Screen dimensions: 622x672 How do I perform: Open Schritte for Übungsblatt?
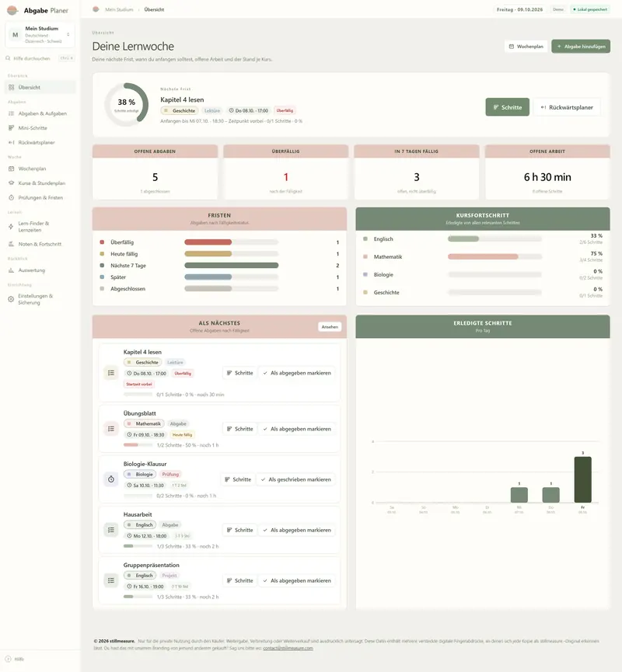coord(239,429)
